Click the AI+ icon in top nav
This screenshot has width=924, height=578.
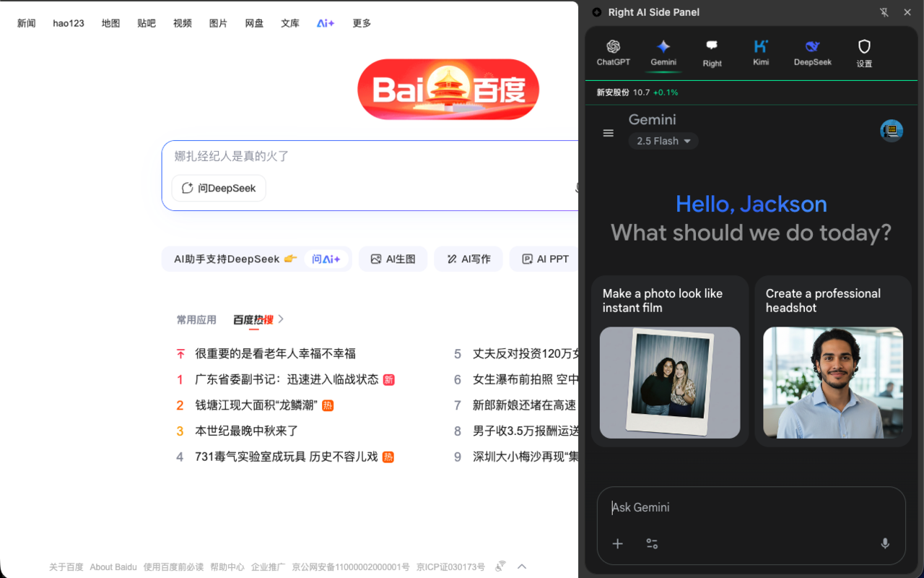[x=326, y=23]
